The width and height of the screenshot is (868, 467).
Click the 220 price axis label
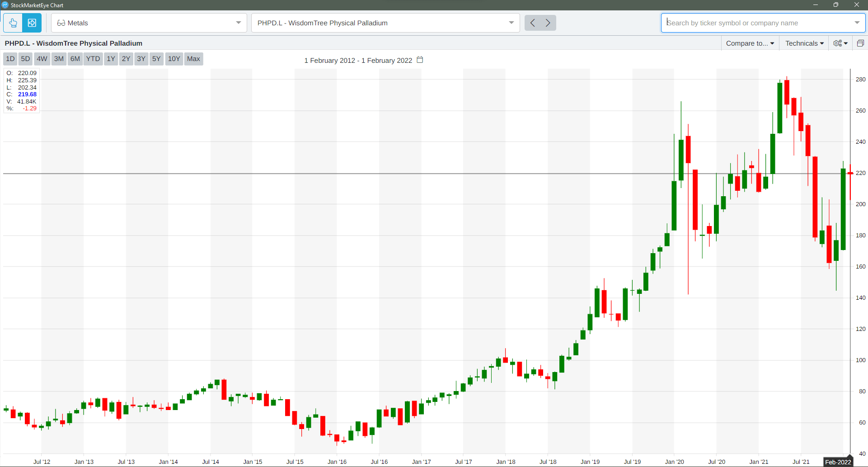point(860,173)
